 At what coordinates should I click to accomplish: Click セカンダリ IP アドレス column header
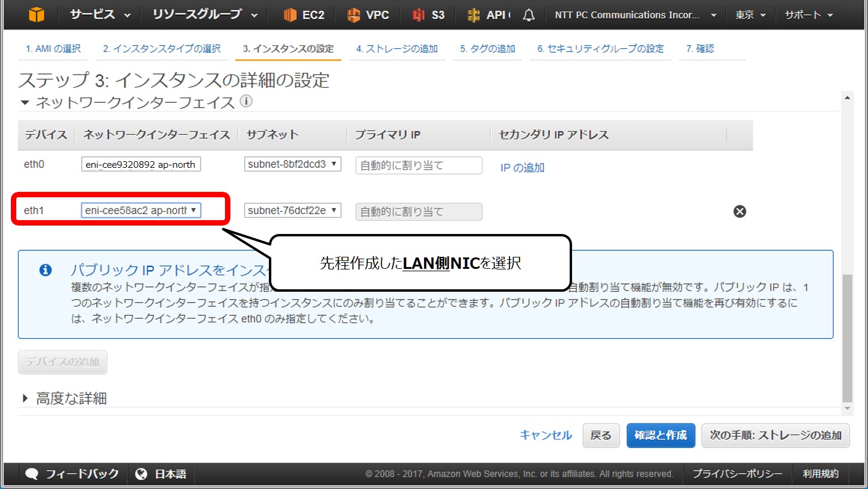coord(554,135)
